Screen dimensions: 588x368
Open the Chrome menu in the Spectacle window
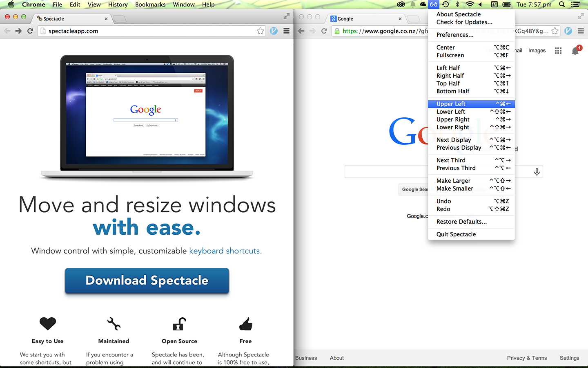(286, 31)
